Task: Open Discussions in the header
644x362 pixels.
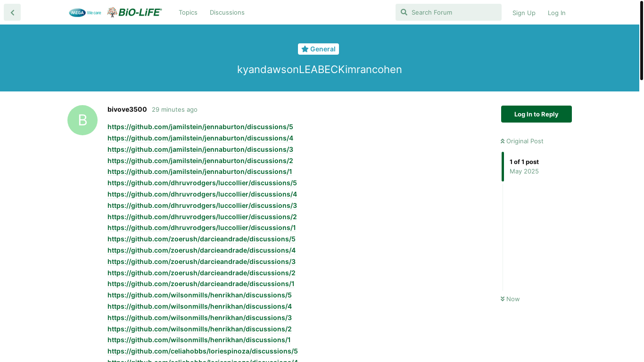Action: (x=227, y=12)
